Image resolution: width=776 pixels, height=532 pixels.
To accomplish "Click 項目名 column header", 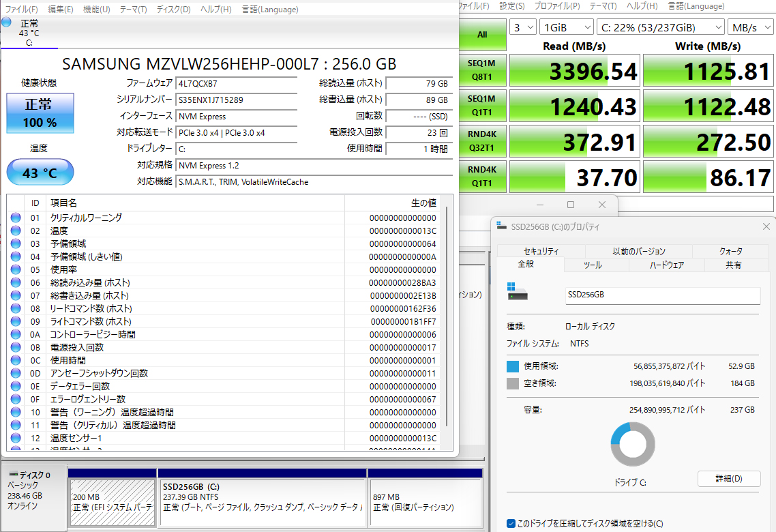I will coord(195,203).
